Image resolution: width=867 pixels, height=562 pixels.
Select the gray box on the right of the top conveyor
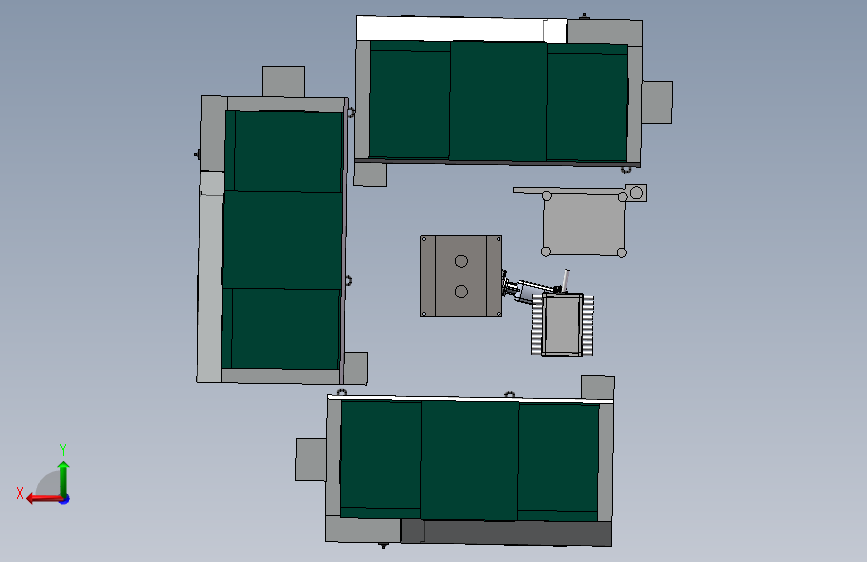point(657,102)
